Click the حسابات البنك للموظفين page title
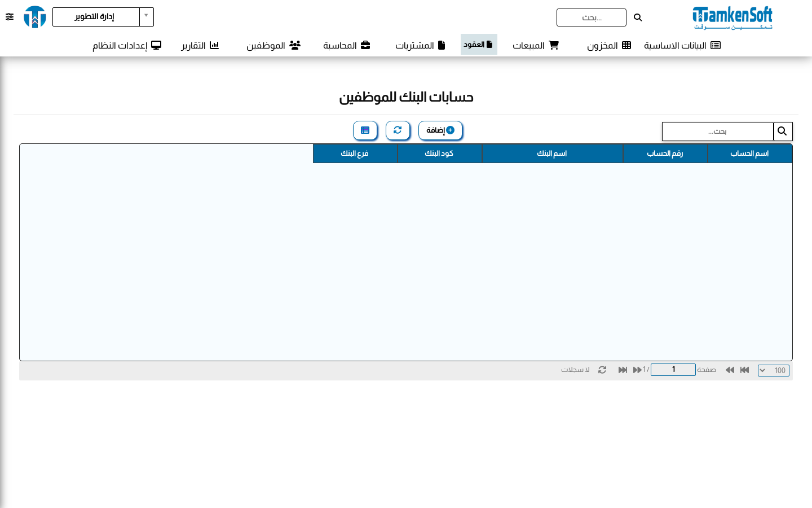This screenshot has width=812, height=508. [x=406, y=97]
